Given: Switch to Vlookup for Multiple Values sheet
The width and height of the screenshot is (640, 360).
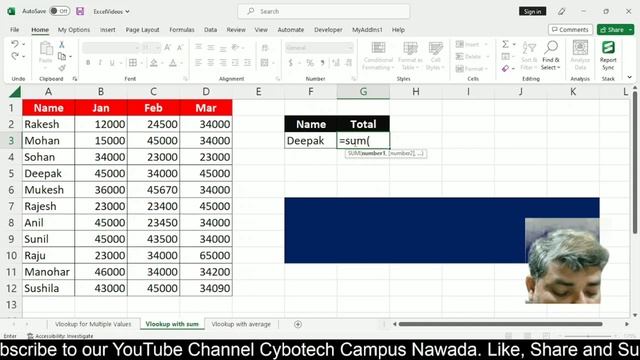Looking at the screenshot, I should coord(93,324).
